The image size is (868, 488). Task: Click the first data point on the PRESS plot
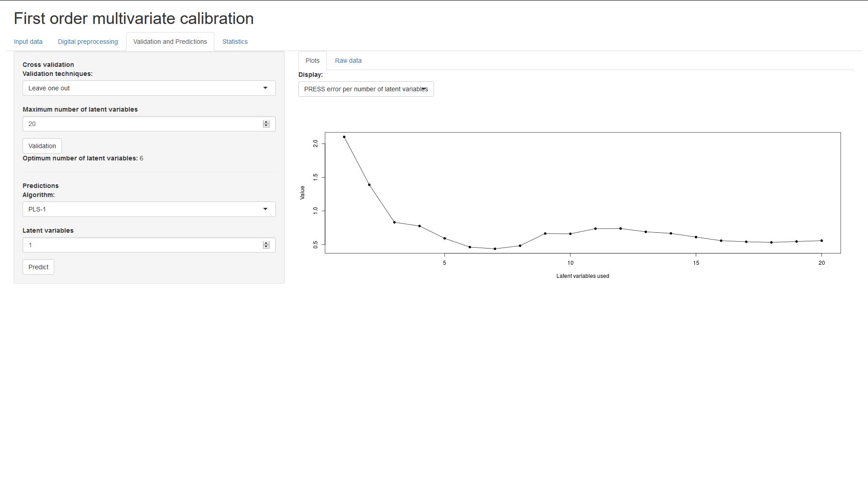(x=344, y=137)
